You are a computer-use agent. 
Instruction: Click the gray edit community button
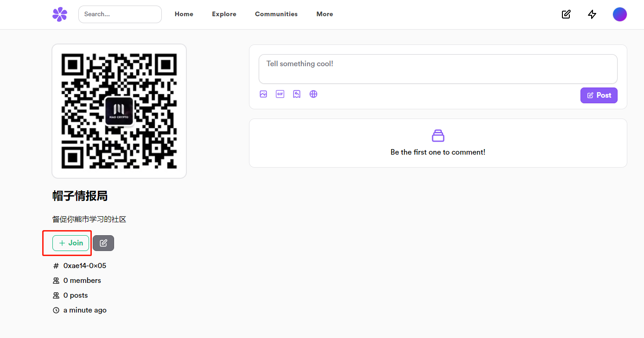pyautogui.click(x=103, y=243)
